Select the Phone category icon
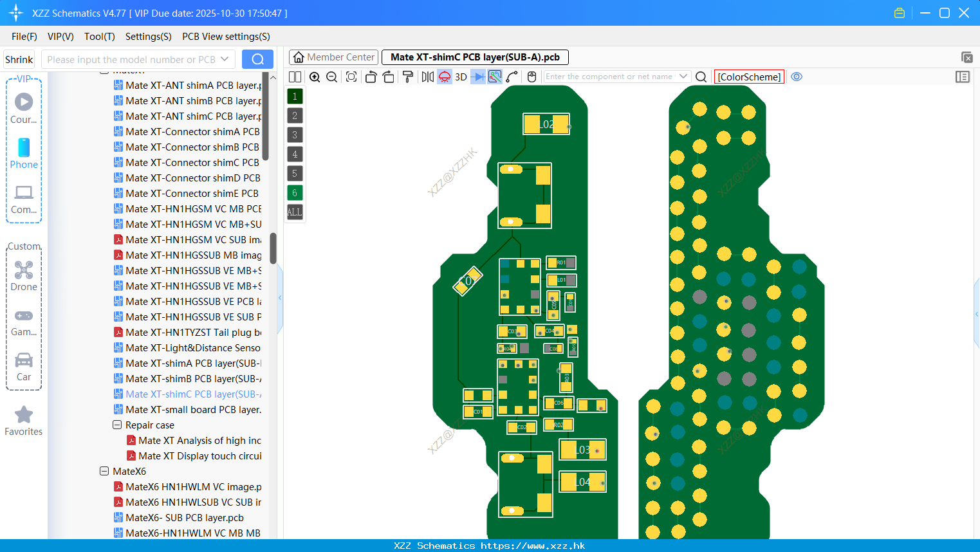This screenshot has width=980, height=552. point(24,147)
